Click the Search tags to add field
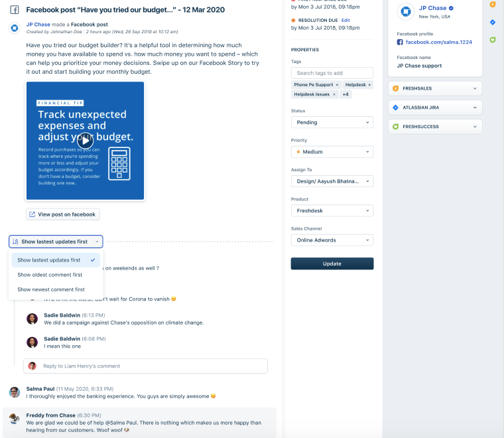 (332, 73)
